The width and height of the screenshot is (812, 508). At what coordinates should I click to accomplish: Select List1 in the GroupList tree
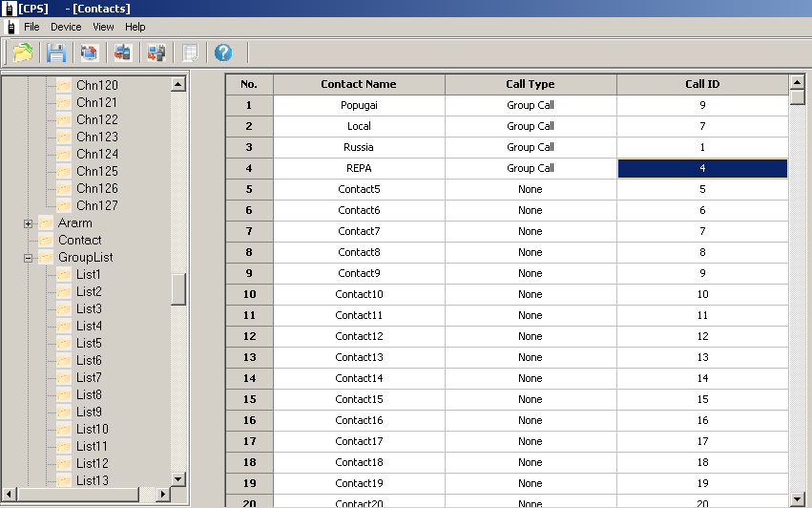(x=89, y=275)
